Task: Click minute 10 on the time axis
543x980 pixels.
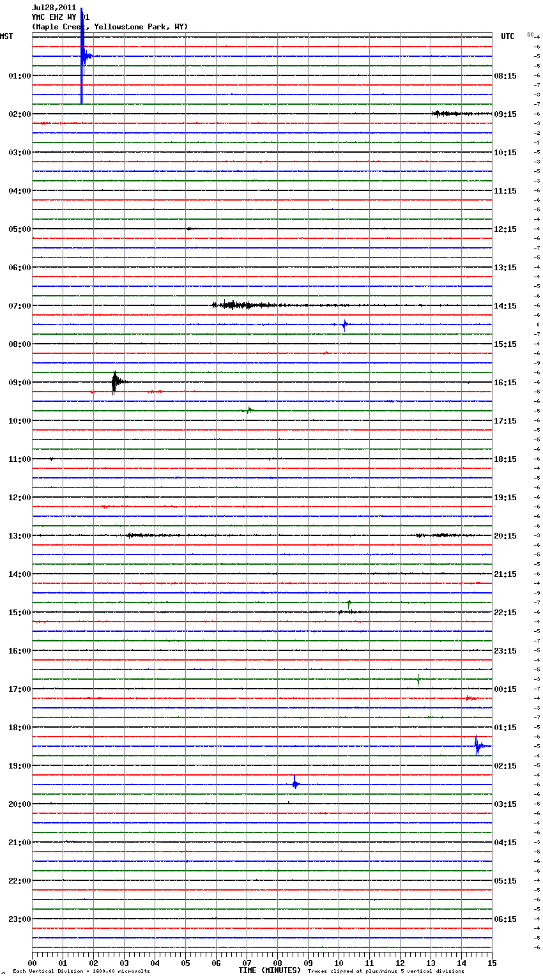Action: point(339,963)
